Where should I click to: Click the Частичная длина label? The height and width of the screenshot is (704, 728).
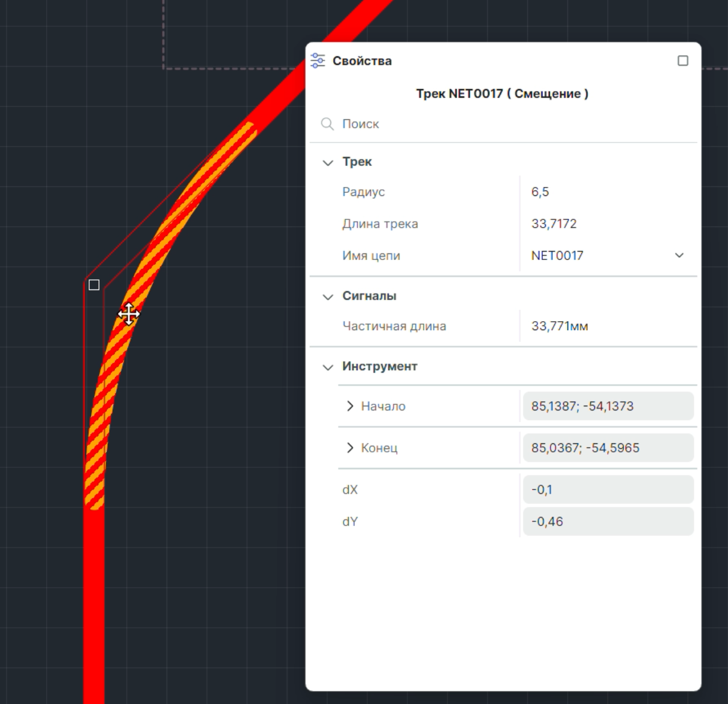coord(394,326)
